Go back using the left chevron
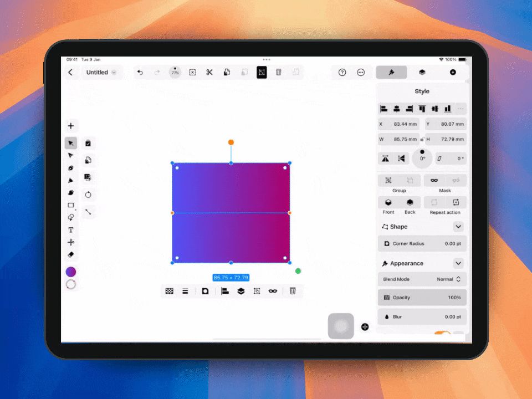The width and height of the screenshot is (532, 399). [70, 72]
